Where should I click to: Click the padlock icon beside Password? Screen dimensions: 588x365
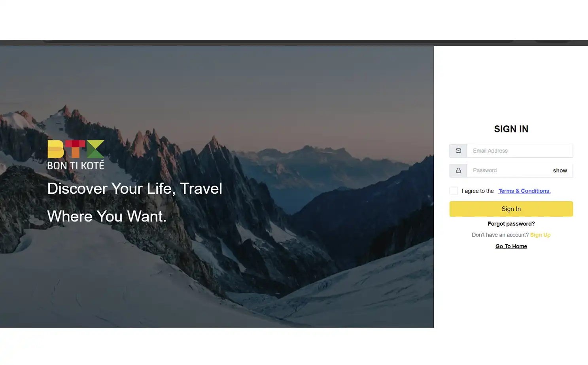point(458,170)
